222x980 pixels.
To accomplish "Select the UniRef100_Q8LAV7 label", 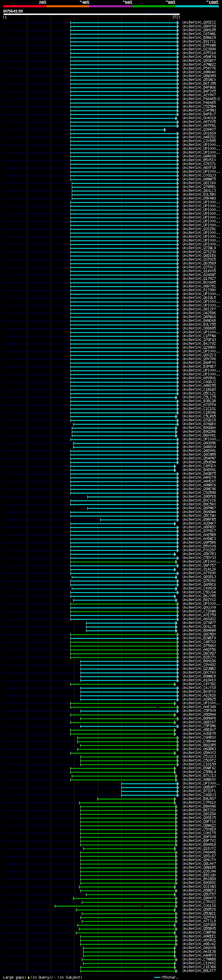I will (x=199, y=864).
